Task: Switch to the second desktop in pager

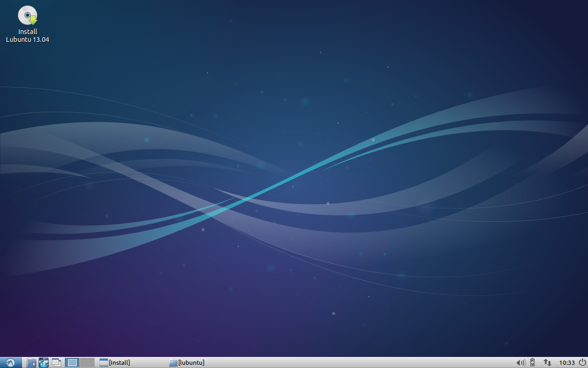Action: point(87,362)
